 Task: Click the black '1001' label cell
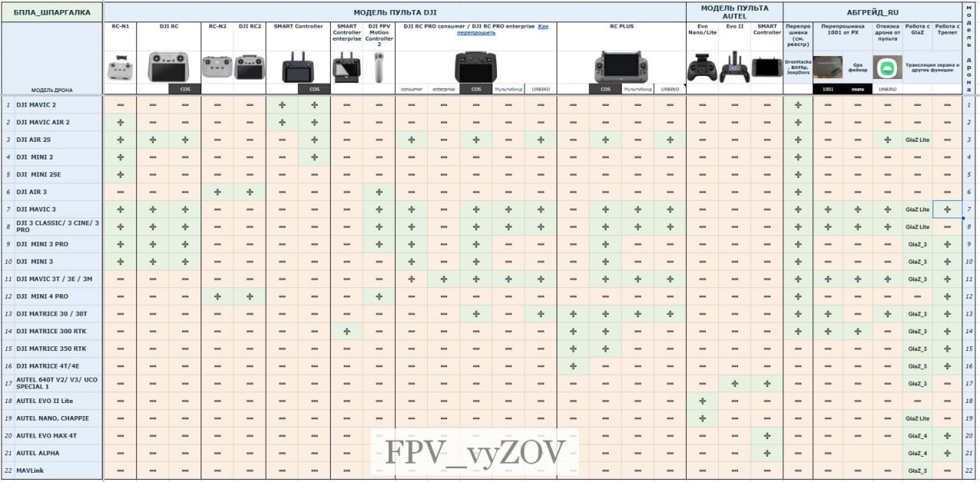(828, 89)
